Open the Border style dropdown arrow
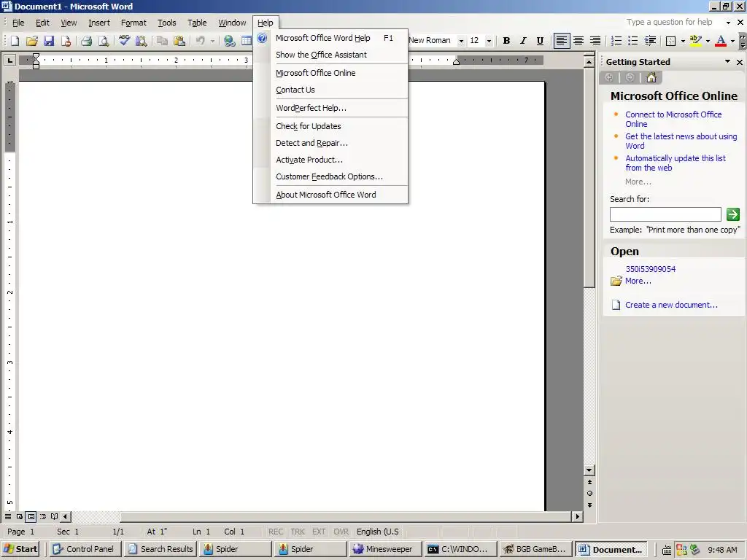Image resolution: width=747 pixels, height=560 pixels. [683, 41]
